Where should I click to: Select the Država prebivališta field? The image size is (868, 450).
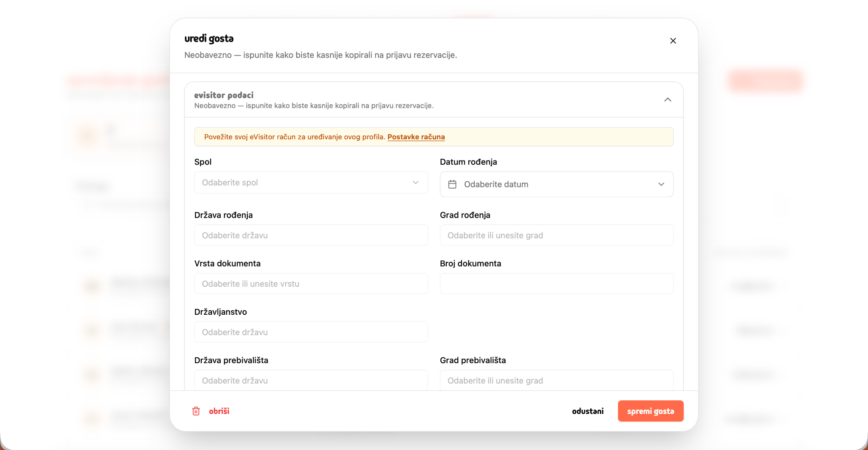(x=311, y=380)
